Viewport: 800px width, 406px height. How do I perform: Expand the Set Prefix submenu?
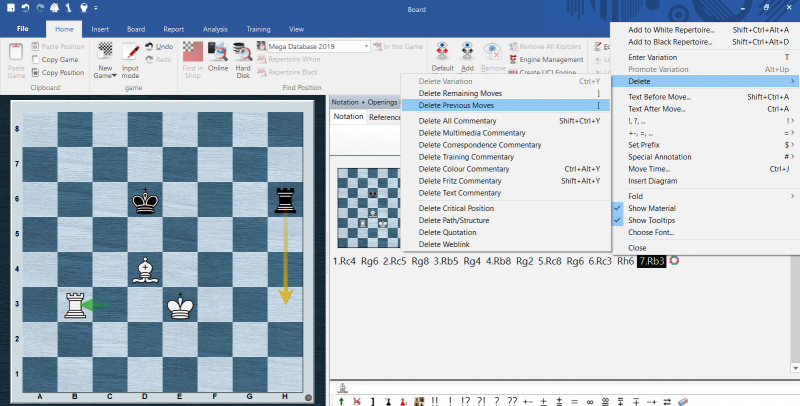click(x=704, y=145)
